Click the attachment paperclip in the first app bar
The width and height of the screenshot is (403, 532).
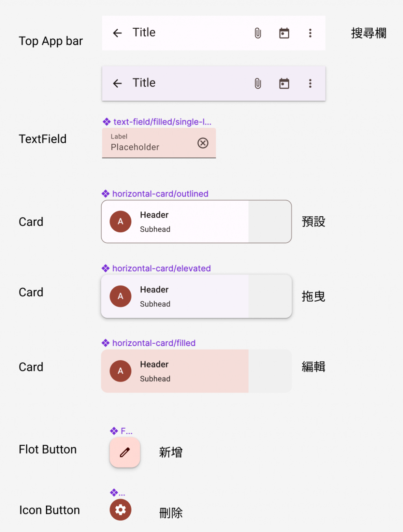click(258, 33)
